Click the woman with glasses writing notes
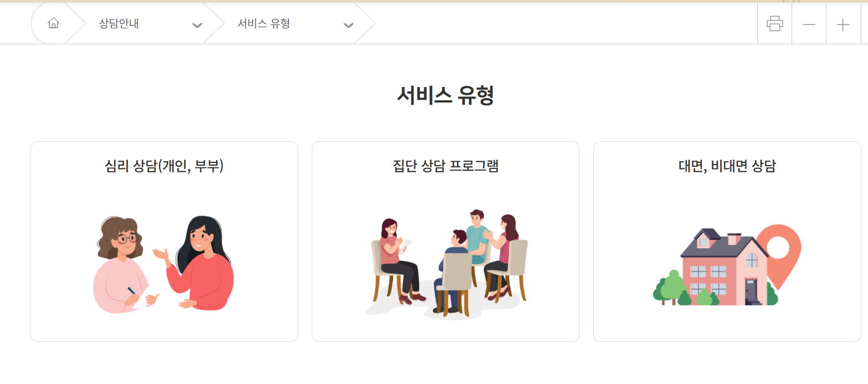868x384 pixels. pos(124,265)
